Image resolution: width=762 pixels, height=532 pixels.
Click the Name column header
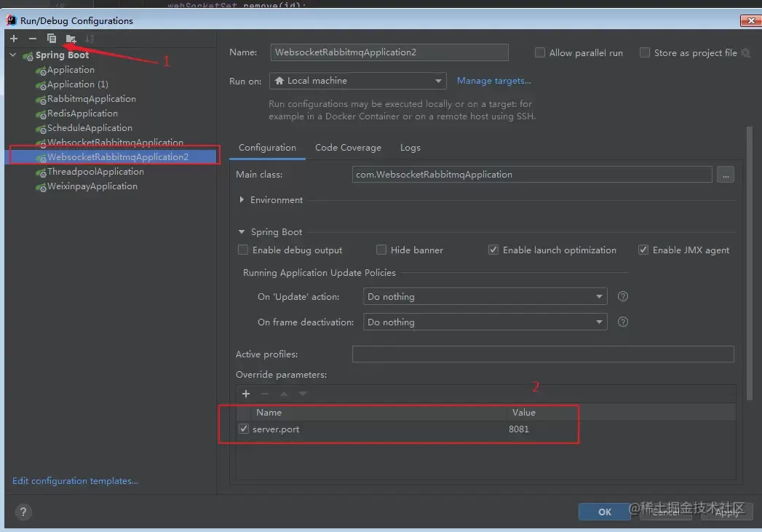tap(269, 413)
